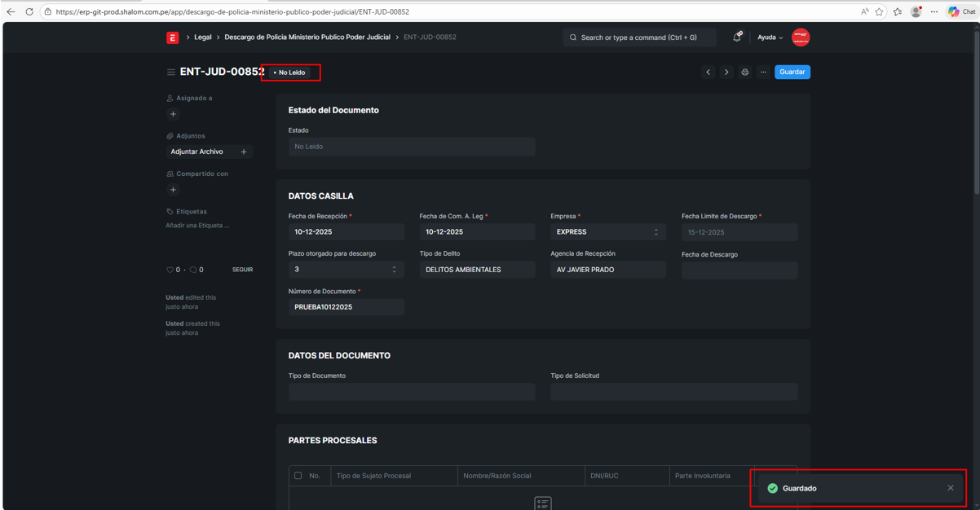Expand the Empresa dropdown showing EXPRESS
Viewport: 980px width, 510px height.
(x=607, y=232)
